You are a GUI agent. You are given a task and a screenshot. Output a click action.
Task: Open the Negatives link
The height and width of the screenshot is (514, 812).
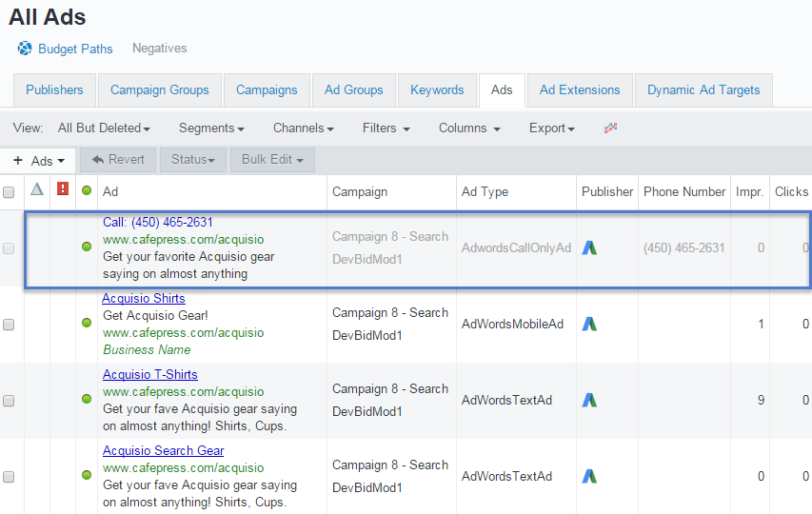tap(160, 49)
